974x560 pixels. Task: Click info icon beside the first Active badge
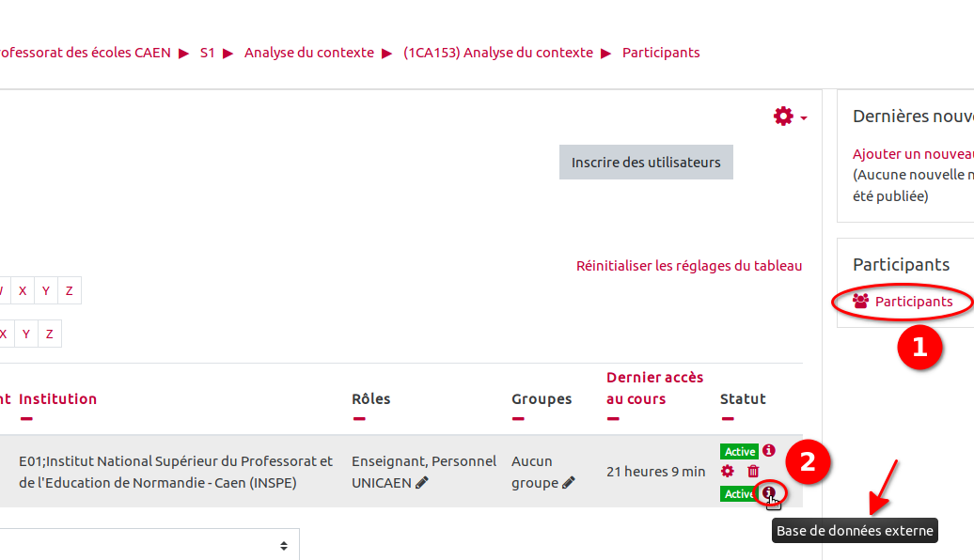point(769,451)
